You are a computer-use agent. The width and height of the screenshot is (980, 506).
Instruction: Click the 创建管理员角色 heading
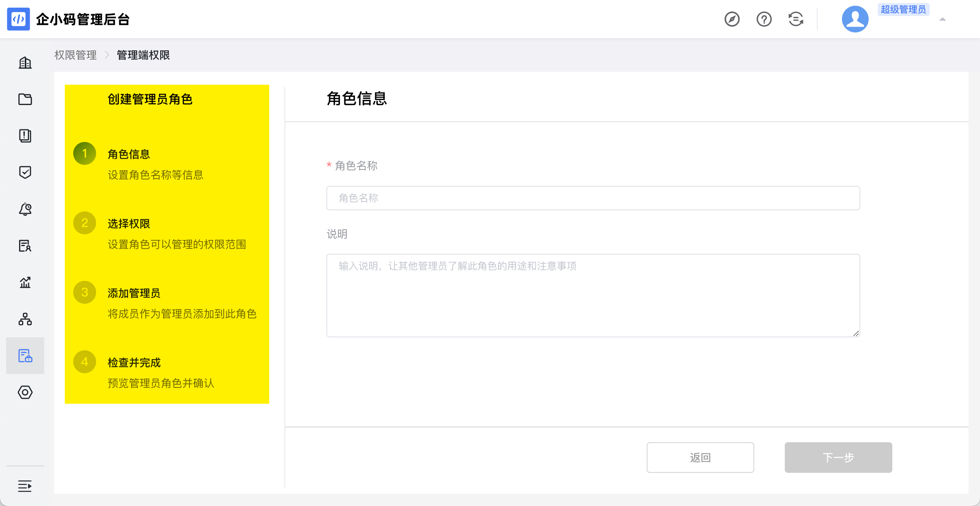(150, 99)
